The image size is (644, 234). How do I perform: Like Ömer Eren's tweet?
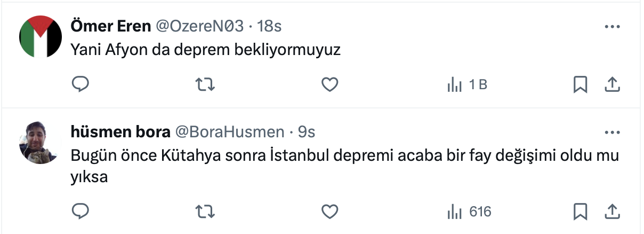click(x=330, y=84)
